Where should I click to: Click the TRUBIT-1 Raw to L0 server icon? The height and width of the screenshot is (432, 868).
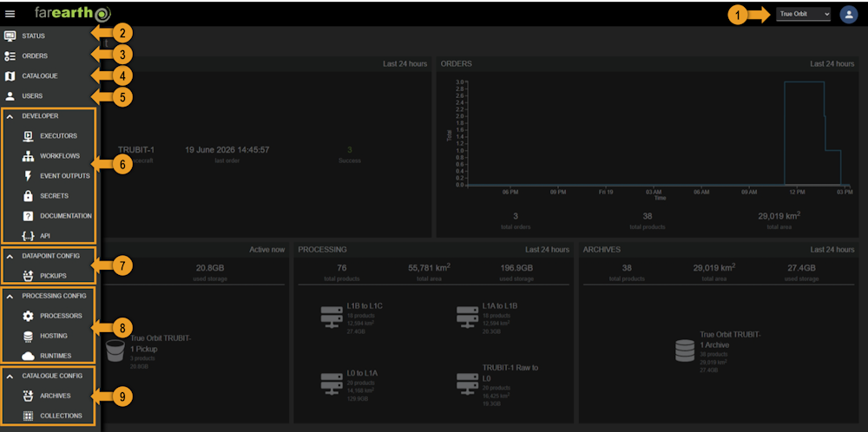pyautogui.click(x=467, y=384)
